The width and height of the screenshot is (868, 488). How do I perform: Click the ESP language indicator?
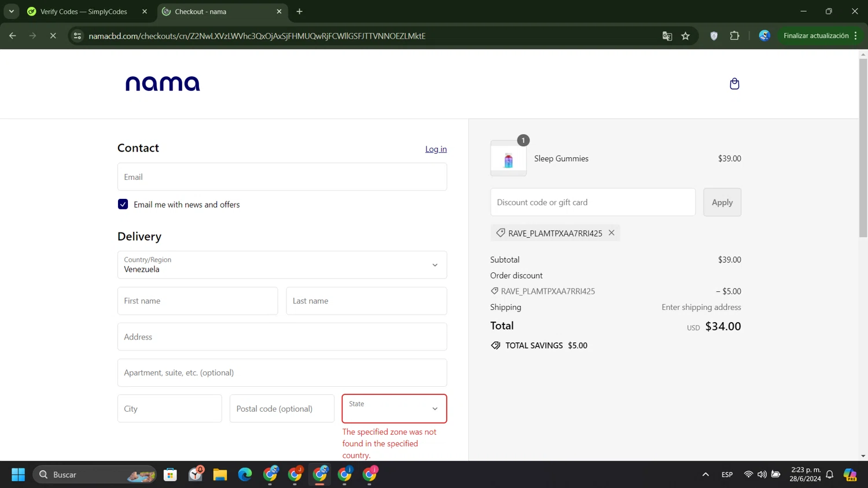(727, 475)
